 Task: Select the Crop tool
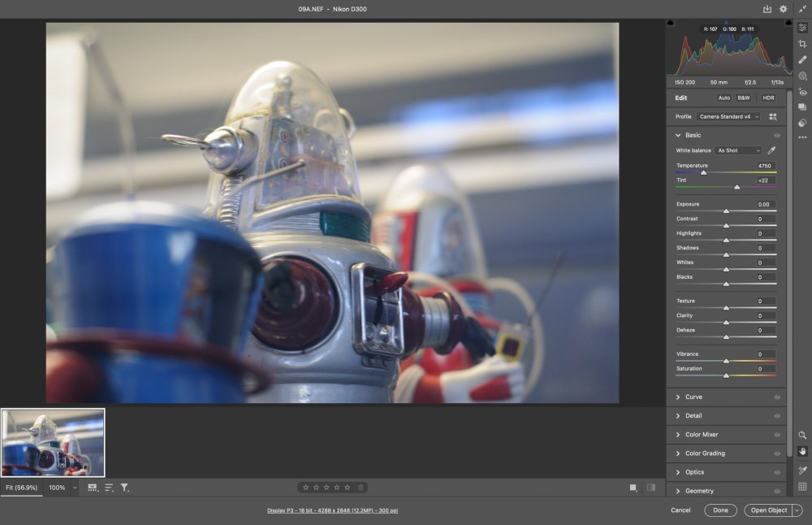[802, 44]
